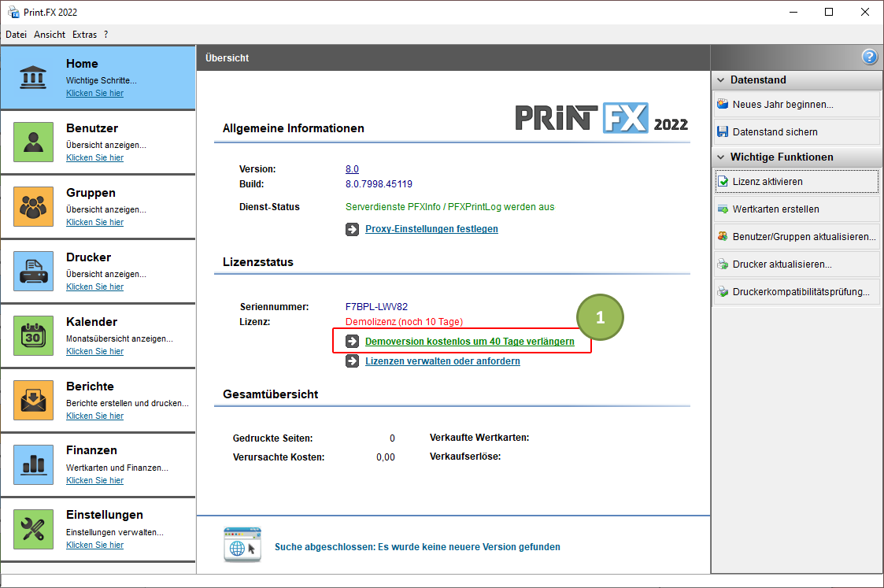The height and width of the screenshot is (588, 884).
Task: Open the ? help menu
Action: pyautogui.click(x=106, y=35)
